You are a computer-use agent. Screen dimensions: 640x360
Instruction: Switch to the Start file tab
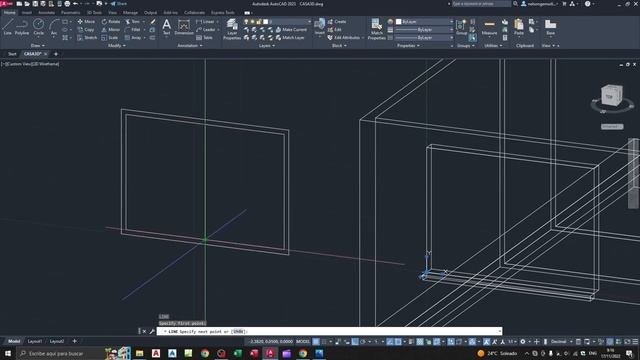coord(12,54)
